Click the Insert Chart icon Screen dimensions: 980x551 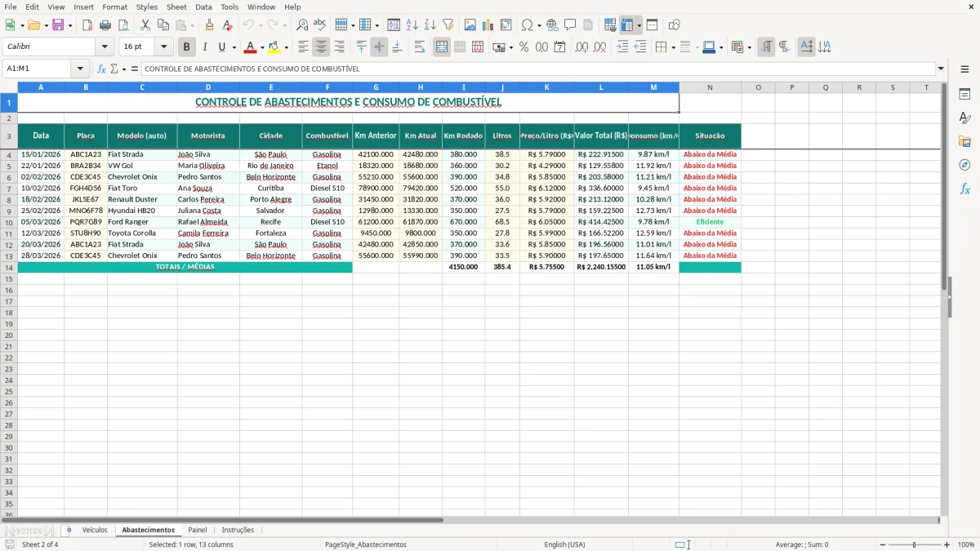[x=488, y=25]
